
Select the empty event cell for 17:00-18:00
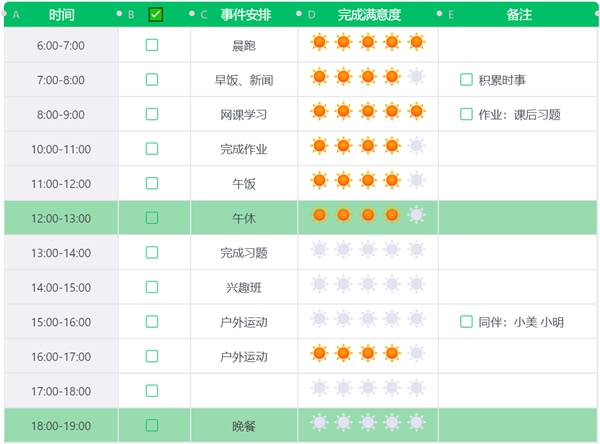point(244,391)
